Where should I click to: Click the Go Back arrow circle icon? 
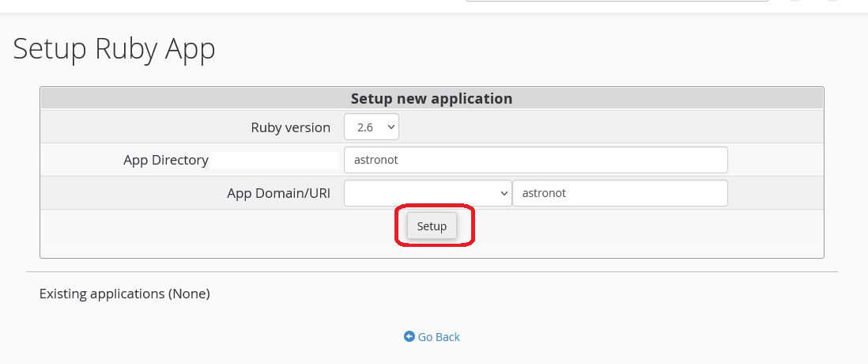(x=409, y=336)
